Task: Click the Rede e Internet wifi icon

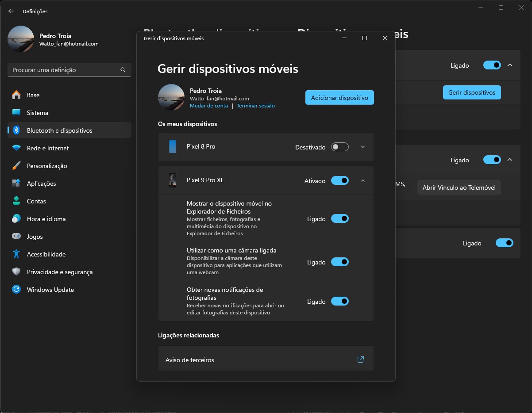Action: click(16, 148)
